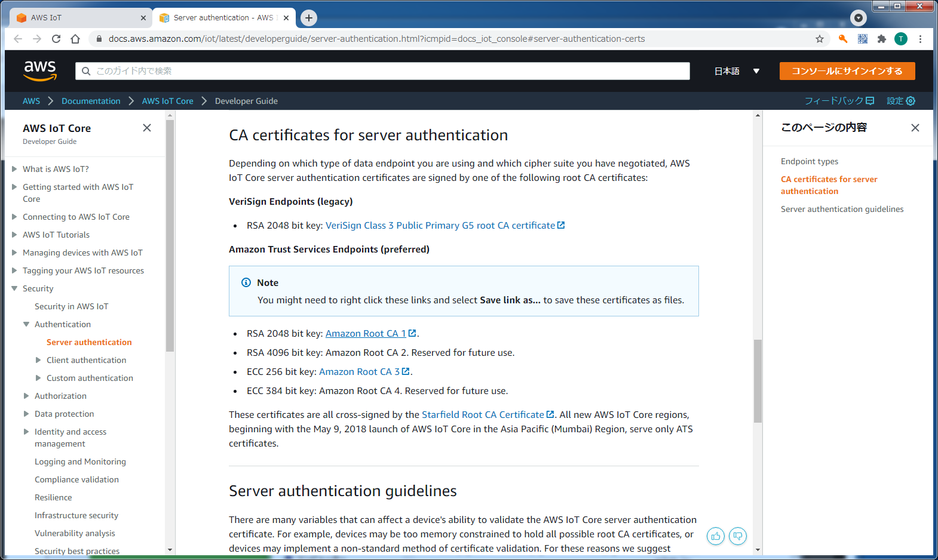Click thumbs-up feedback icon
Image resolution: width=938 pixels, height=560 pixels.
pos(716,536)
